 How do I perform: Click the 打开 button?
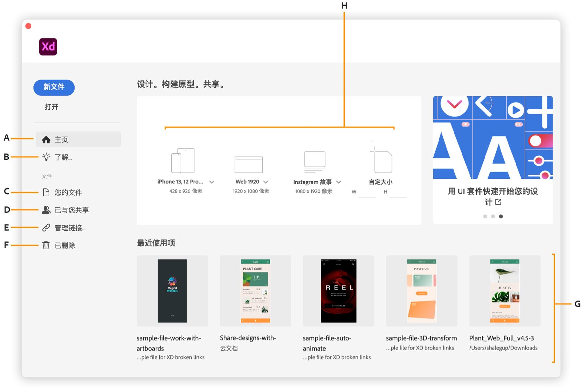click(51, 107)
